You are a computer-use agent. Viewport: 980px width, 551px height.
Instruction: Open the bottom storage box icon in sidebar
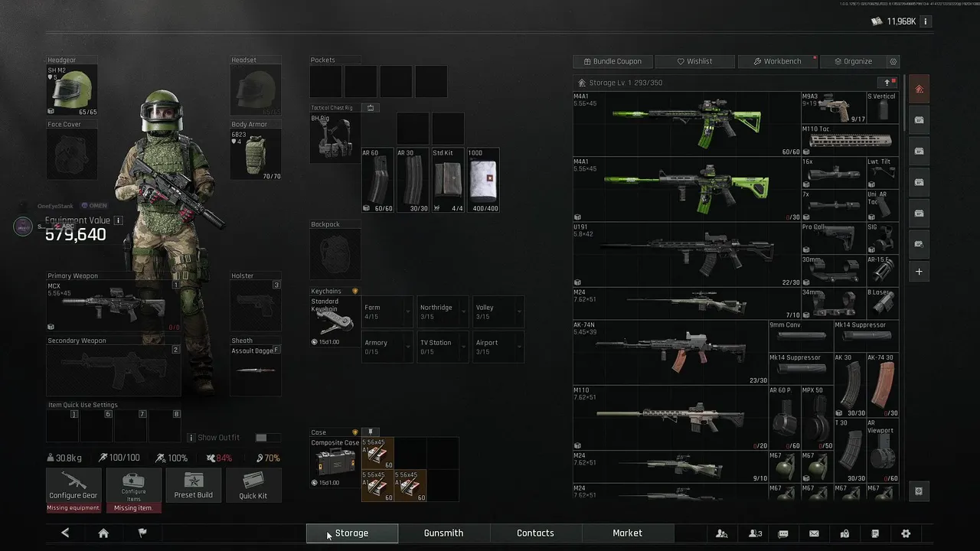pyautogui.click(x=919, y=491)
